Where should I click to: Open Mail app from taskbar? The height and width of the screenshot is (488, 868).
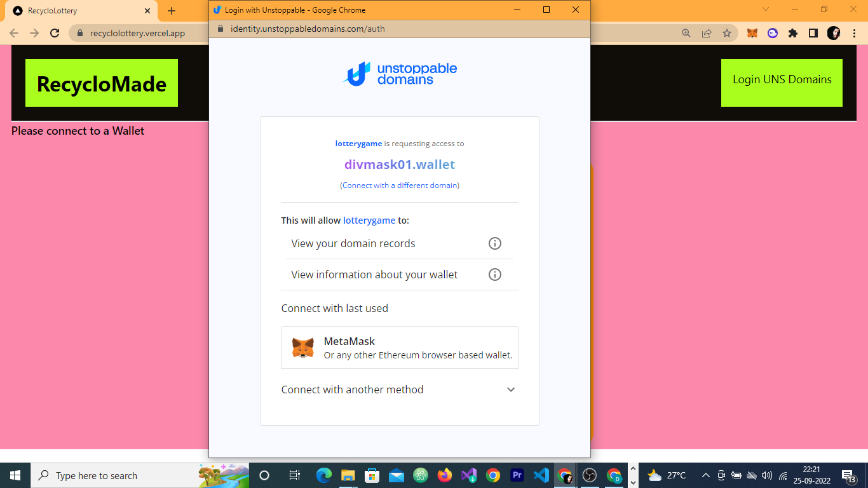[x=397, y=475]
